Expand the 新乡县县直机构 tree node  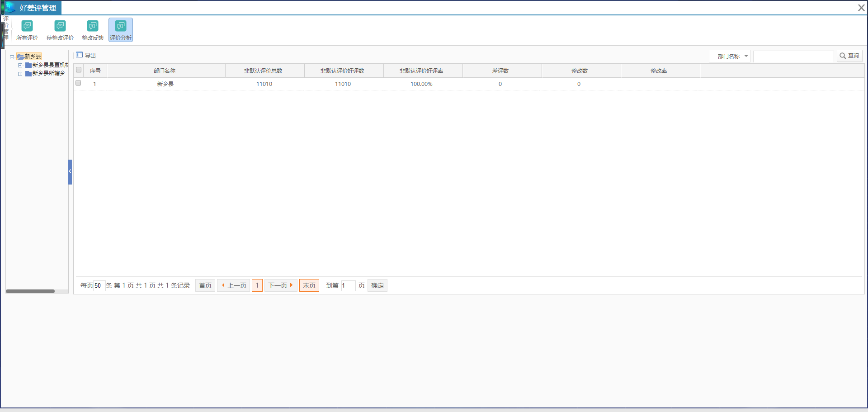20,65
